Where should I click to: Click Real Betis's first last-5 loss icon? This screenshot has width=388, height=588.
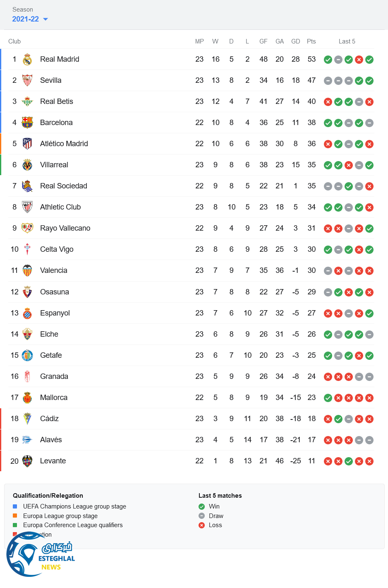pos(328,102)
